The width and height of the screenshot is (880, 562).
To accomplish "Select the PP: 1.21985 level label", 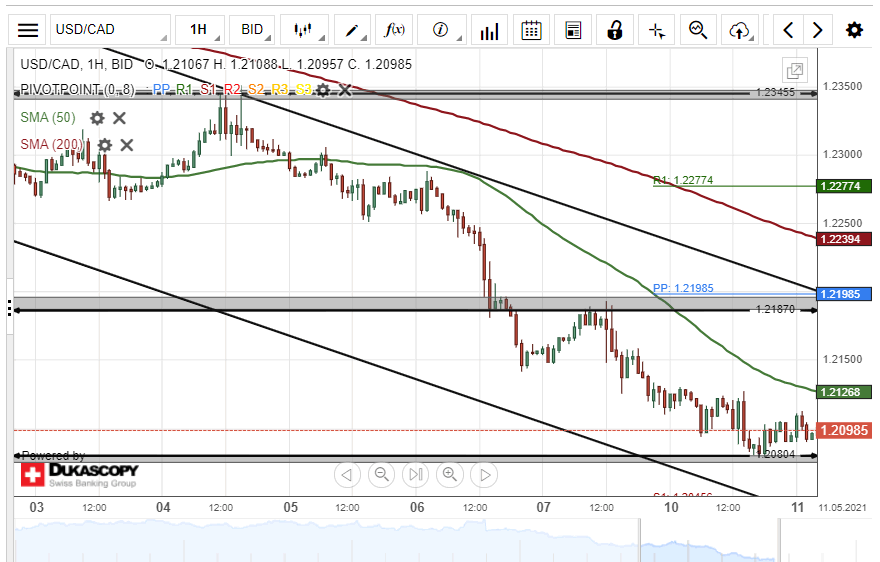I will click(683, 288).
